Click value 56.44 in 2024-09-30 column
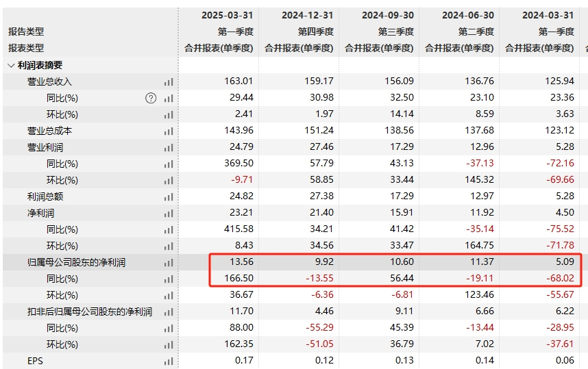588x369 pixels. coord(402,279)
